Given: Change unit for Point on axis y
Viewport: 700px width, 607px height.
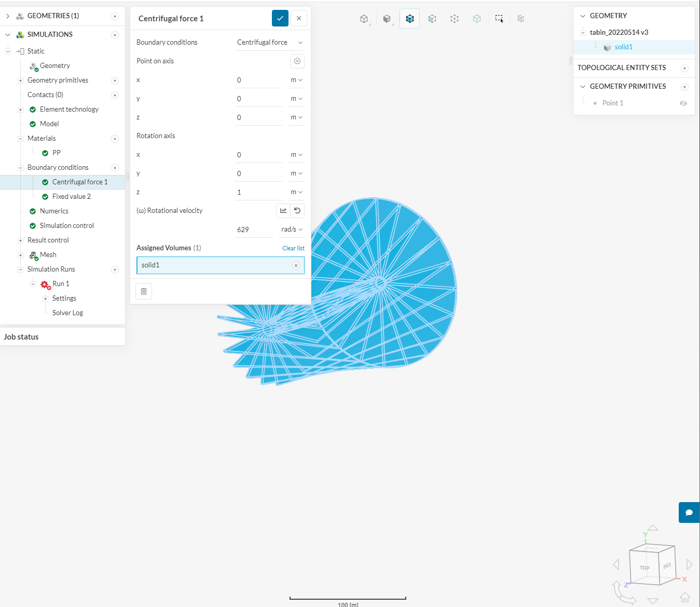Looking at the screenshot, I should coord(296,99).
